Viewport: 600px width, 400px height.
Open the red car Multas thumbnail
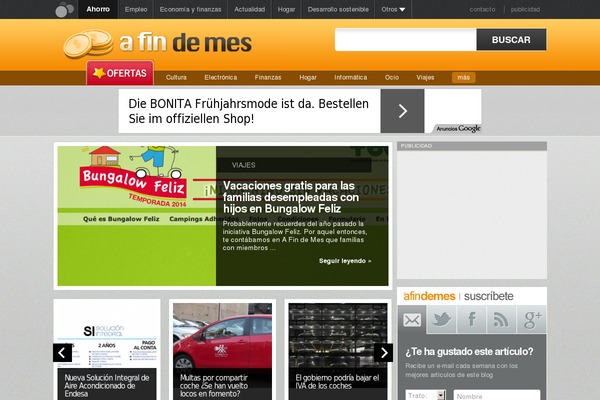click(222, 336)
